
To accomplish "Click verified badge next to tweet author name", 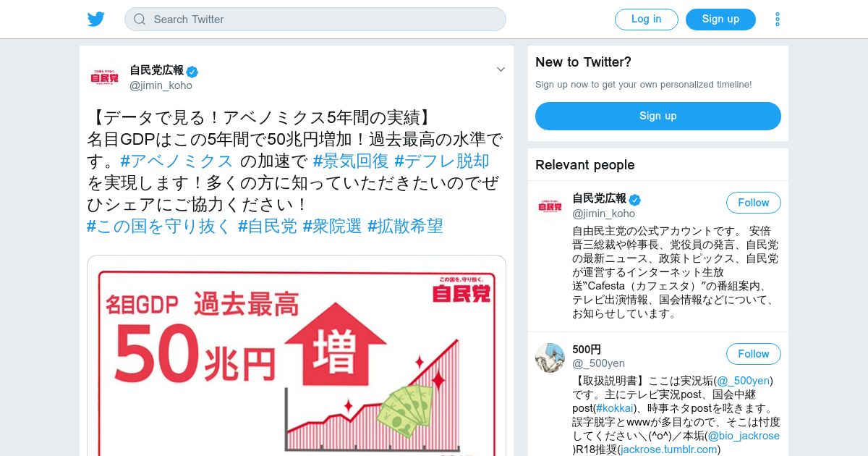I will pyautogui.click(x=192, y=71).
